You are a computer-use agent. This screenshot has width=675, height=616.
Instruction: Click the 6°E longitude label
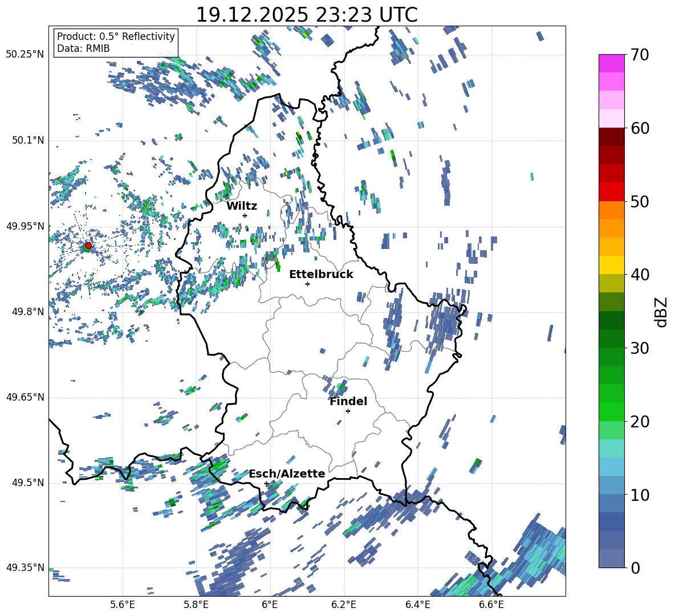[x=270, y=605]
